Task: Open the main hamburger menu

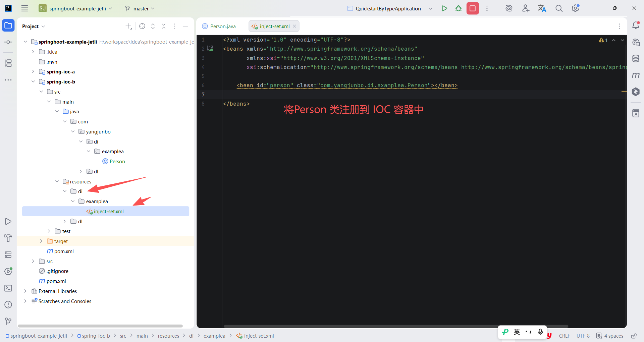Action: 24,8
